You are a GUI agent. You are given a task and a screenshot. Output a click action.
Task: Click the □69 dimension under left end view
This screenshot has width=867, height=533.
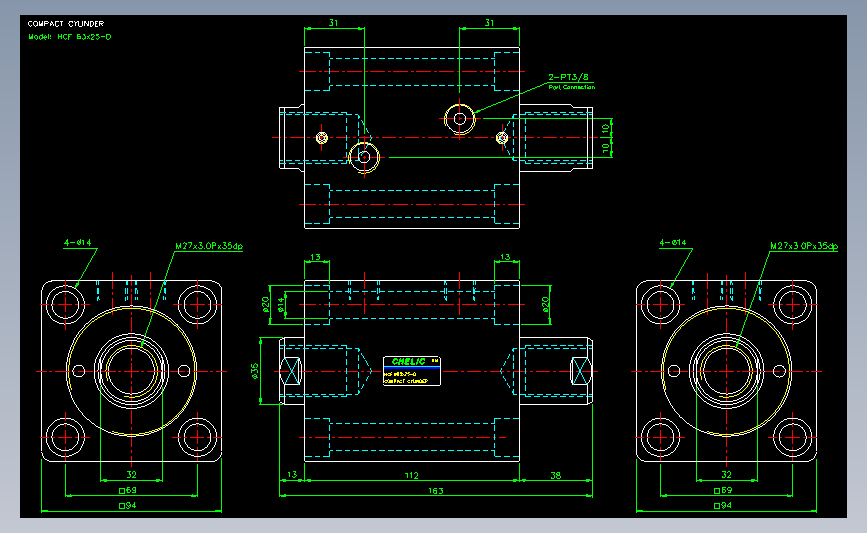(x=128, y=490)
